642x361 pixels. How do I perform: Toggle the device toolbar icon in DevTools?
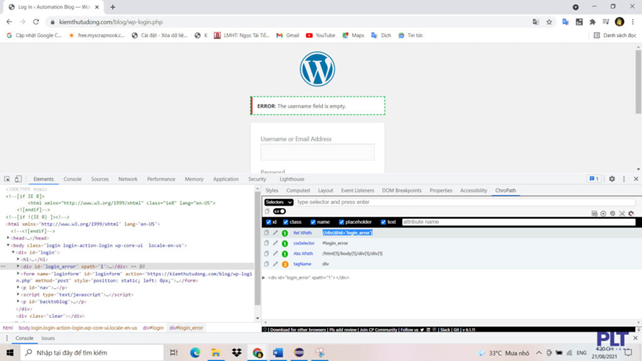18,179
